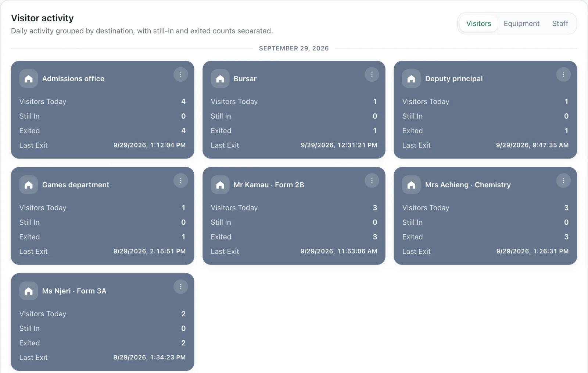Viewport: 588px width, 373px height.
Task: Select the Admissions office card title
Action: point(73,79)
